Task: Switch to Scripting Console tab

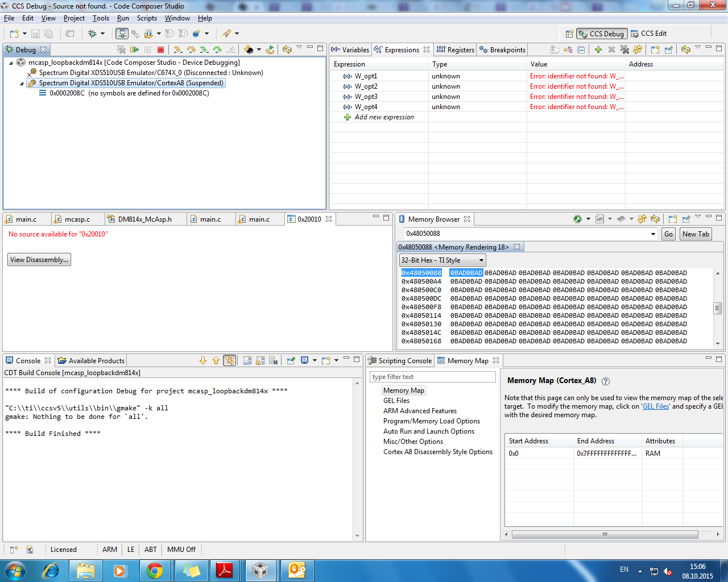Action: [400, 361]
